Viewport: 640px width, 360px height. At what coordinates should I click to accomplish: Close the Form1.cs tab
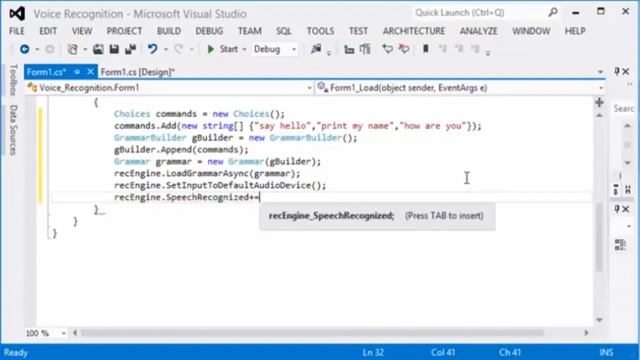(91, 72)
